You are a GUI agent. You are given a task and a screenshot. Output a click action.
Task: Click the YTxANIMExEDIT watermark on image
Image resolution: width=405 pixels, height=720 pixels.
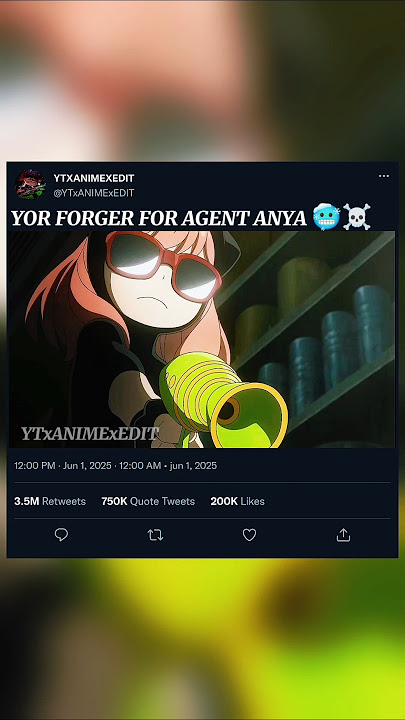pos(90,433)
